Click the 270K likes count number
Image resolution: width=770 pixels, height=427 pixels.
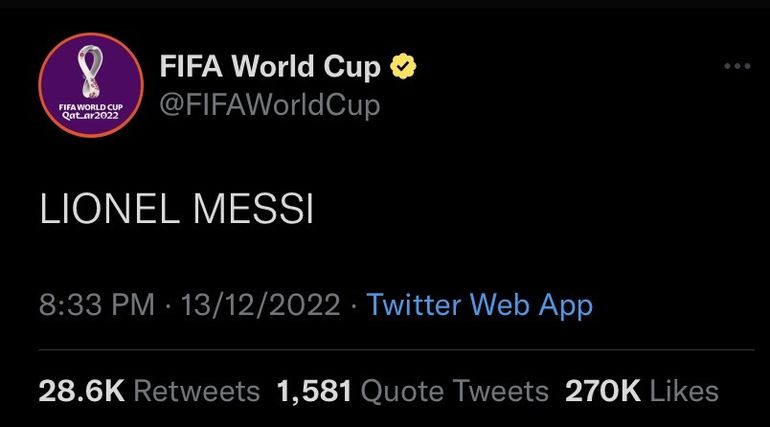point(602,391)
